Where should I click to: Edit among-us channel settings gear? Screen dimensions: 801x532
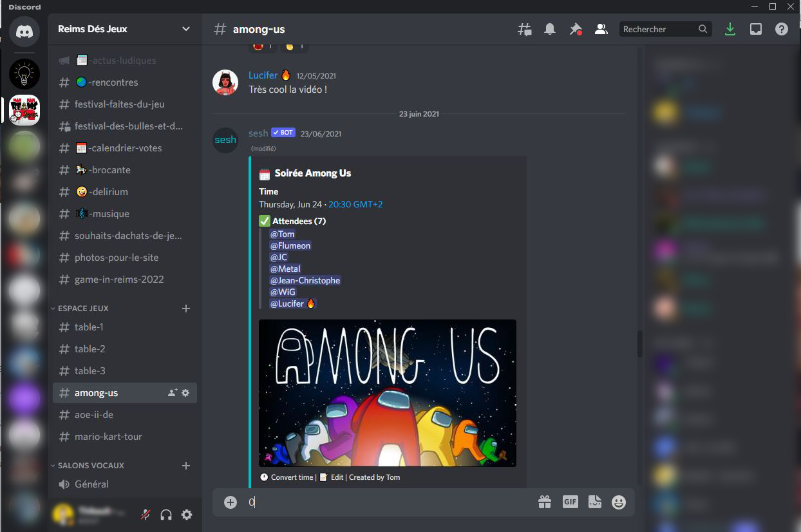[185, 393]
